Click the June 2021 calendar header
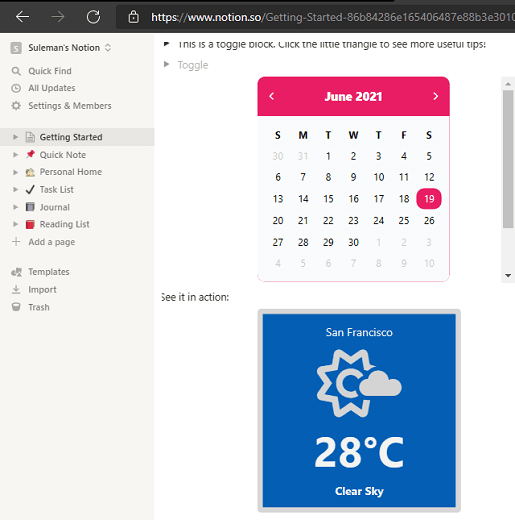Viewport: 515px width, 520px height. [x=353, y=96]
